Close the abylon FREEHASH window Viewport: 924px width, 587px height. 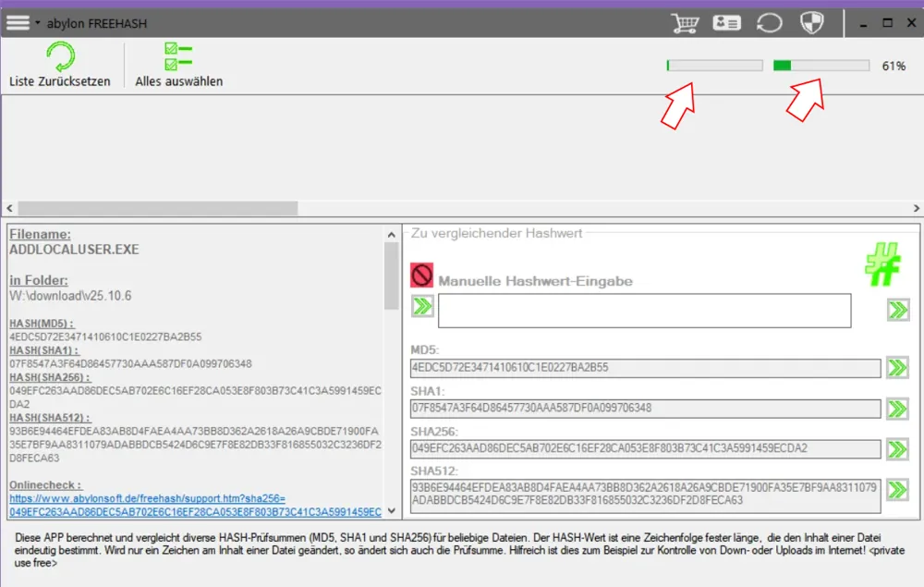[911, 23]
